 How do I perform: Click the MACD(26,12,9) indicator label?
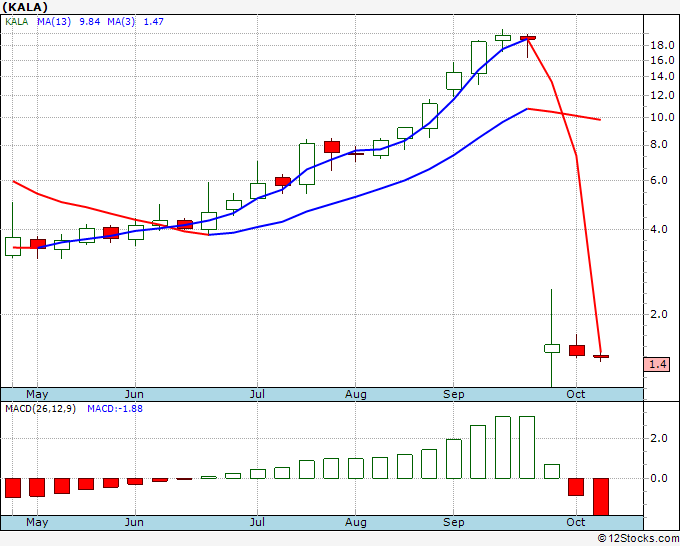[x=40, y=409]
